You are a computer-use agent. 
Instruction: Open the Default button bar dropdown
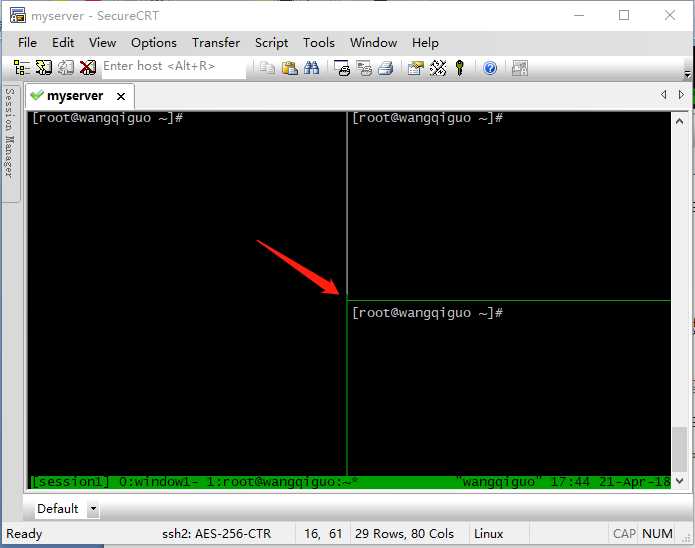tap(93, 508)
